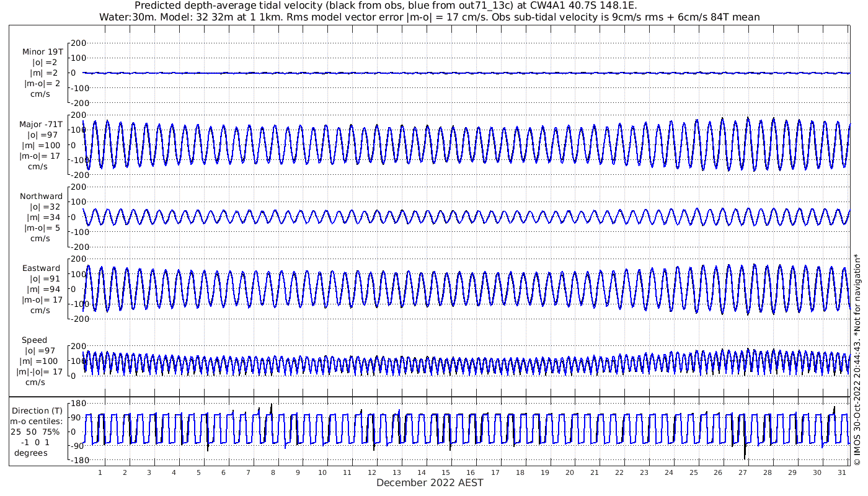Select the "Northward" panel label
The width and height of the screenshot is (868, 496).
click(41, 196)
